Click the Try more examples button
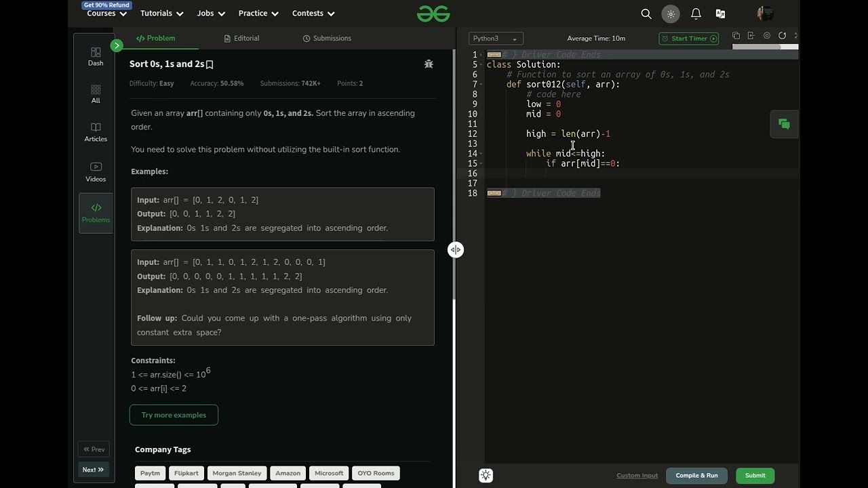868x488 pixels. [x=174, y=415]
